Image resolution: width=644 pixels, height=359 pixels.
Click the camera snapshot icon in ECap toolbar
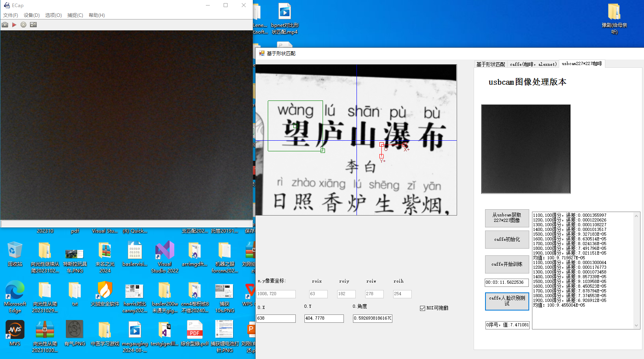coord(5,25)
